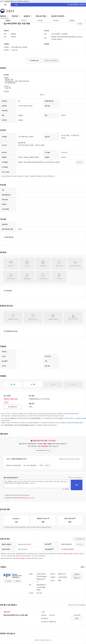
Task: Select the 면접 screening method box
Action: (33, 384)
